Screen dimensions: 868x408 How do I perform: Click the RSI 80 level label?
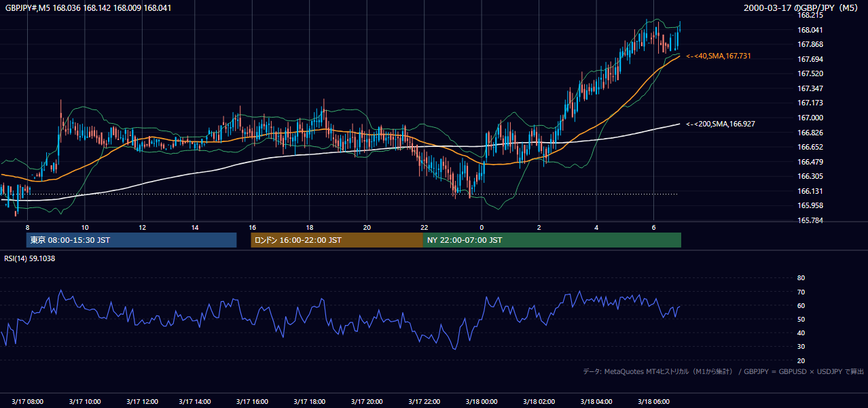801,278
